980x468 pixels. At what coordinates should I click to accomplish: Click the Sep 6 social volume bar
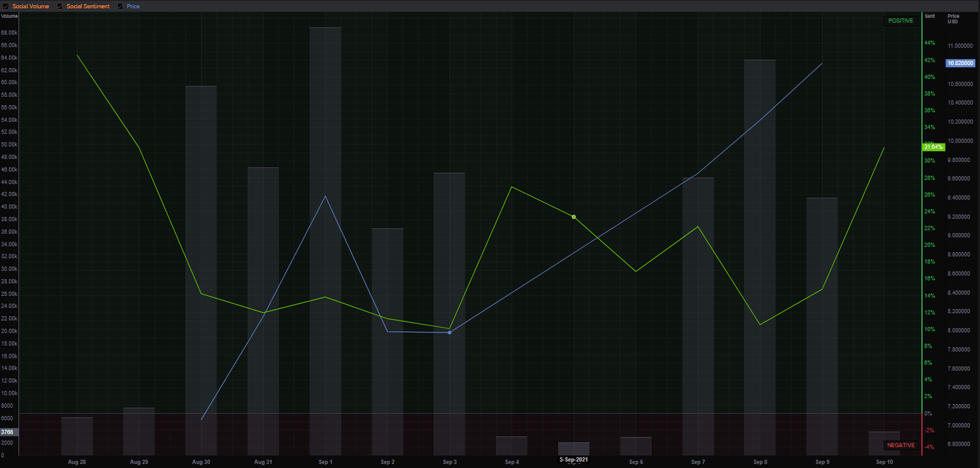point(636,446)
